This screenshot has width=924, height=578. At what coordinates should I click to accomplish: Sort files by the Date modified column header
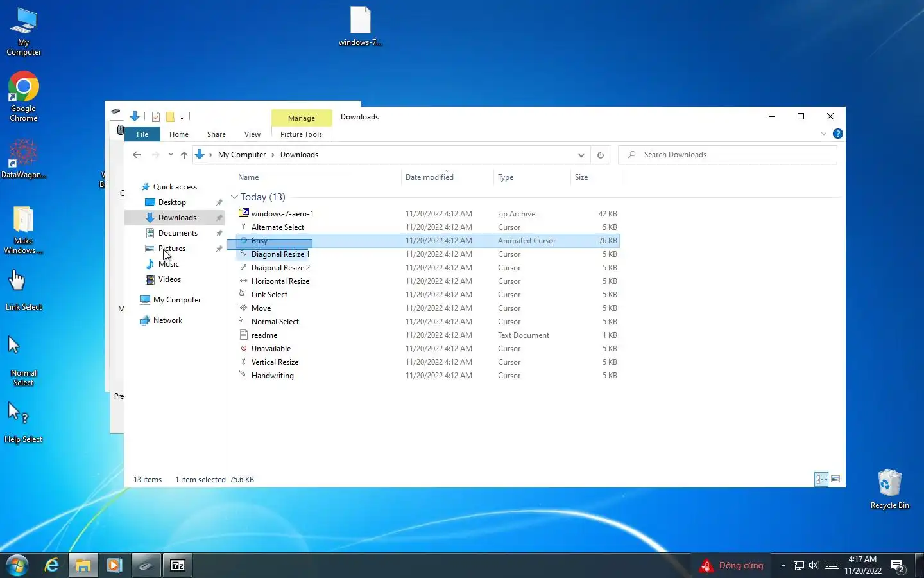tap(429, 177)
